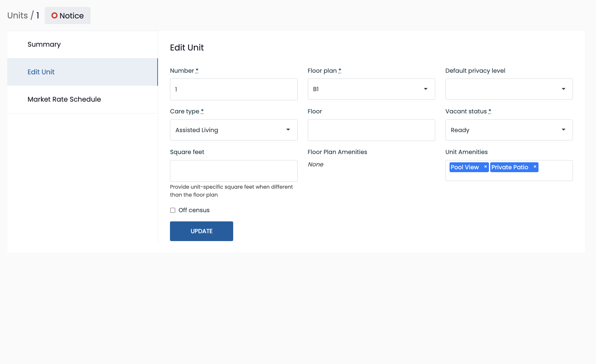
Task: Click the Floor text field
Action: pos(371,130)
